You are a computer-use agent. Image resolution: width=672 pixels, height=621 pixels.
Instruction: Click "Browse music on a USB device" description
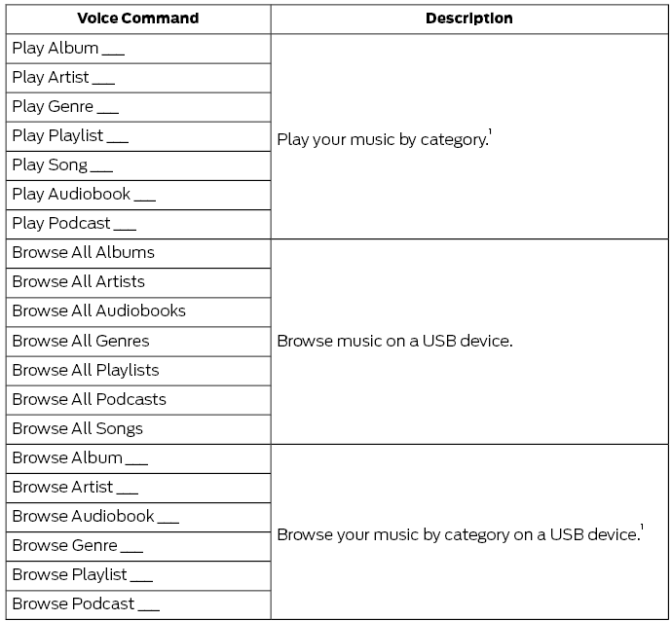394,341
